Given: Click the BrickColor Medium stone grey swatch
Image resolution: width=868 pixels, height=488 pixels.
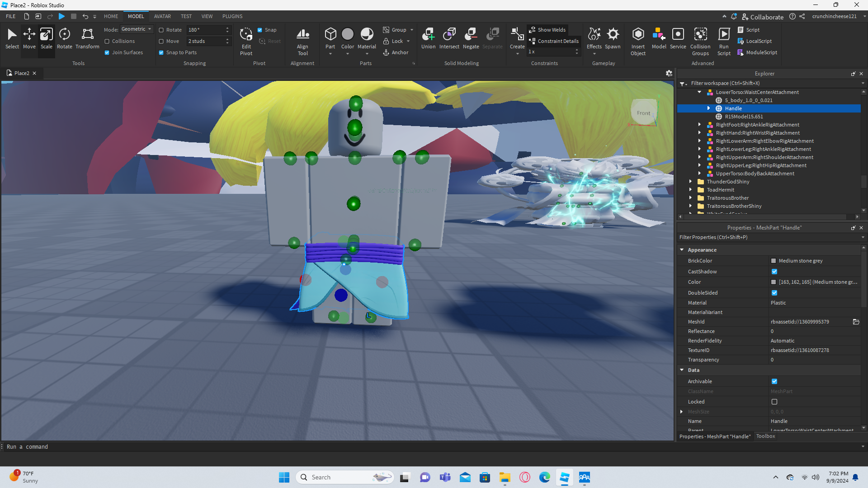Looking at the screenshot, I should [774, 261].
